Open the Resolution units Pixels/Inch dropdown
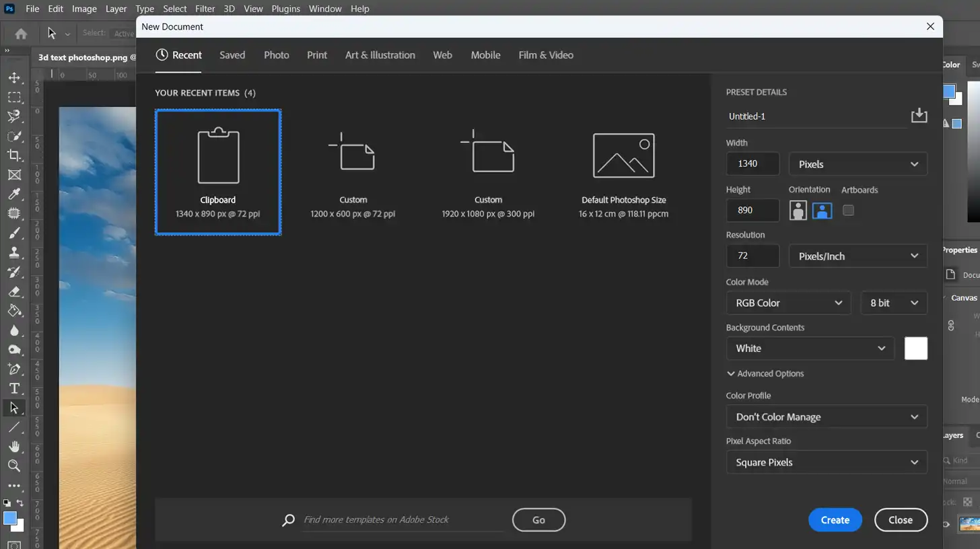The width and height of the screenshot is (980, 549). [x=858, y=256]
